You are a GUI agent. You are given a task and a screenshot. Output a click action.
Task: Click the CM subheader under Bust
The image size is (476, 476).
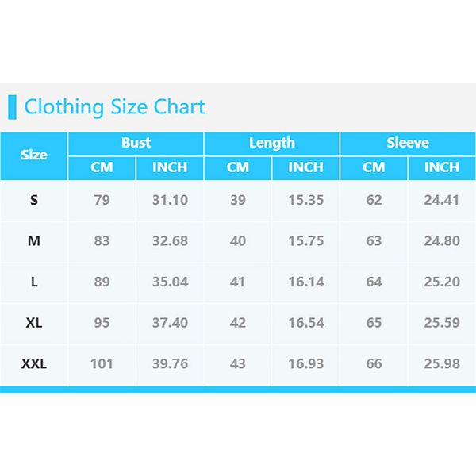click(102, 167)
